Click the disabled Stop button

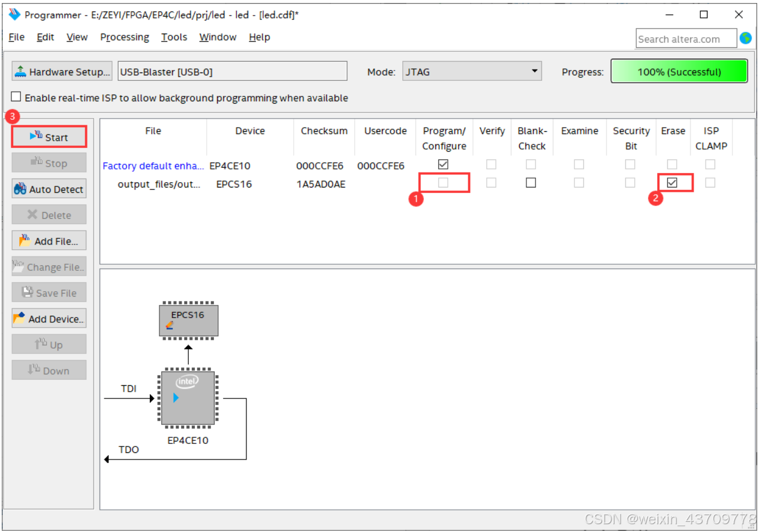click(x=49, y=163)
